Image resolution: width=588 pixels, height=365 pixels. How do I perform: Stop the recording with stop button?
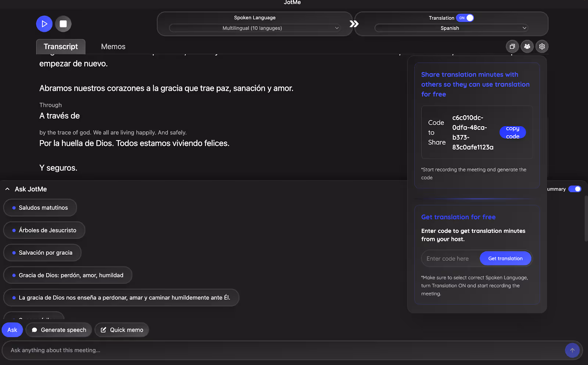coord(63,24)
